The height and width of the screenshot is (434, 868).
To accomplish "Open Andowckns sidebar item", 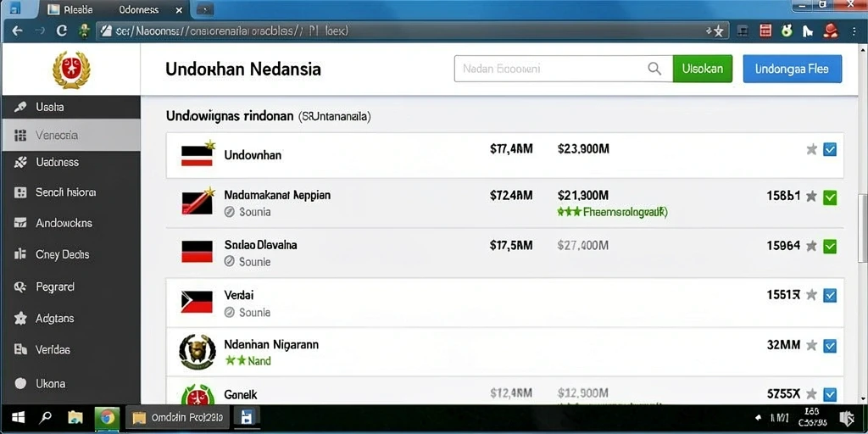I will pos(71,223).
